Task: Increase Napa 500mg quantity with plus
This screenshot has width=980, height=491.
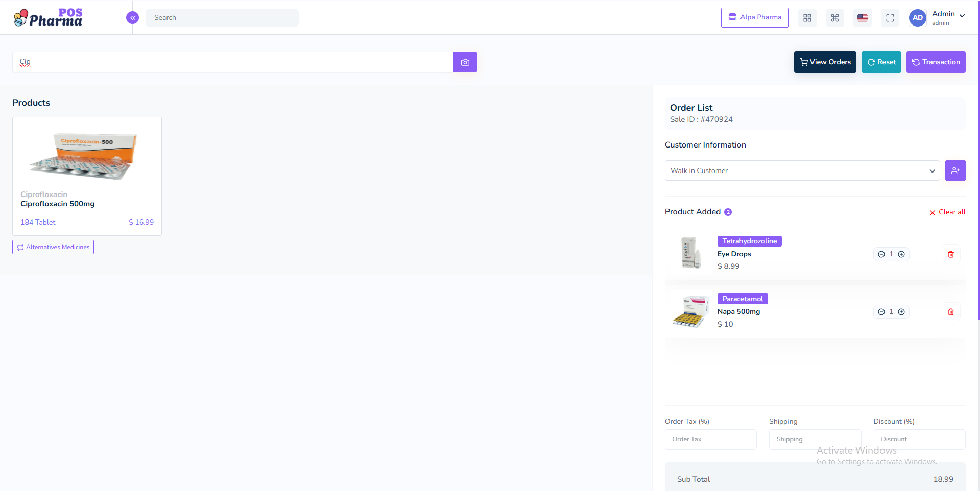Action: (901, 312)
